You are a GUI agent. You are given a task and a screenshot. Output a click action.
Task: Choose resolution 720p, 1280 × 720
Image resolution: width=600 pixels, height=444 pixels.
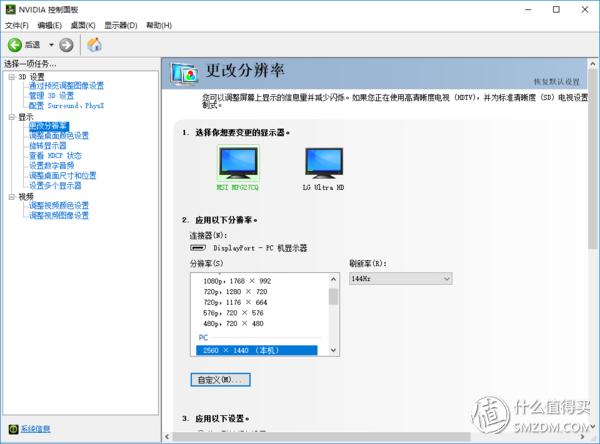point(235,292)
